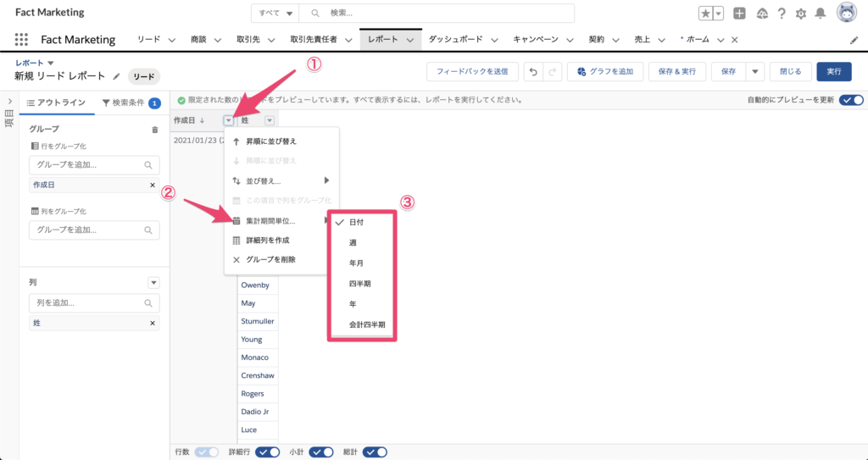Viewport: 868px width, 460px height.
Task: Open the ダッシュボード navigation tab
Action: pos(455,40)
